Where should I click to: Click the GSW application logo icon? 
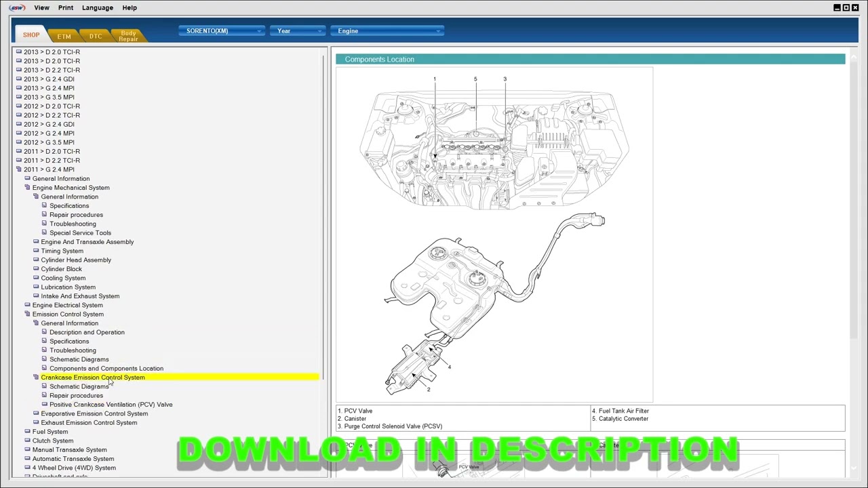(x=17, y=7)
